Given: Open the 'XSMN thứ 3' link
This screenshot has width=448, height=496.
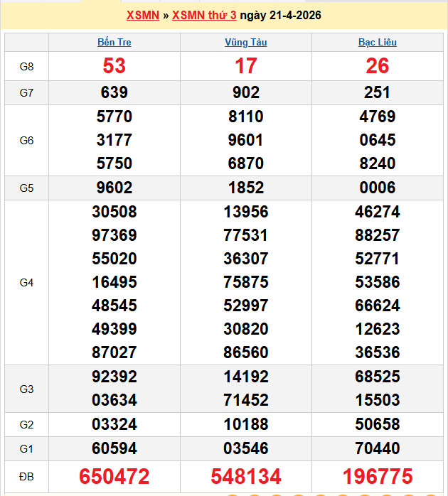Looking at the screenshot, I should [204, 16].
